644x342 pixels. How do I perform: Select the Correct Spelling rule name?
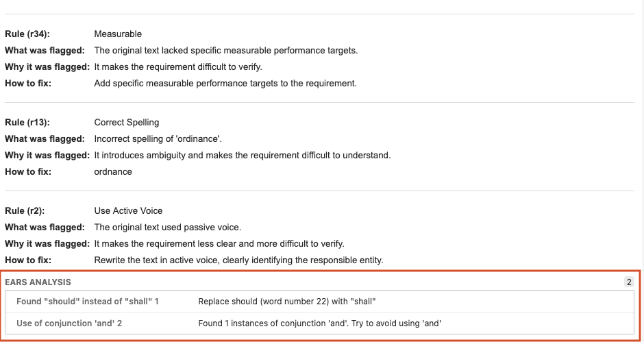(x=127, y=123)
